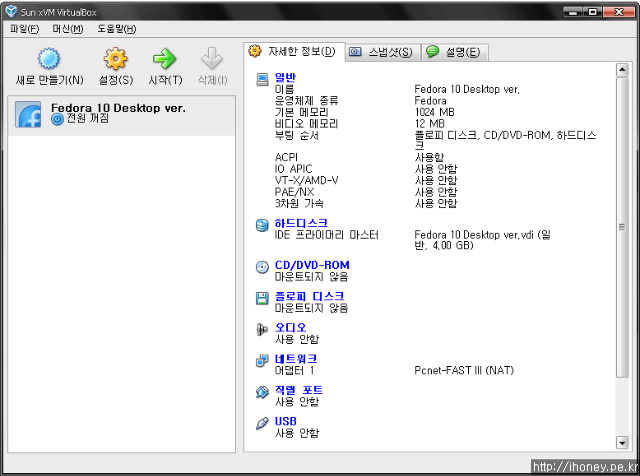
Task: Click the details scrollbar down arrow
Action: (x=622, y=443)
